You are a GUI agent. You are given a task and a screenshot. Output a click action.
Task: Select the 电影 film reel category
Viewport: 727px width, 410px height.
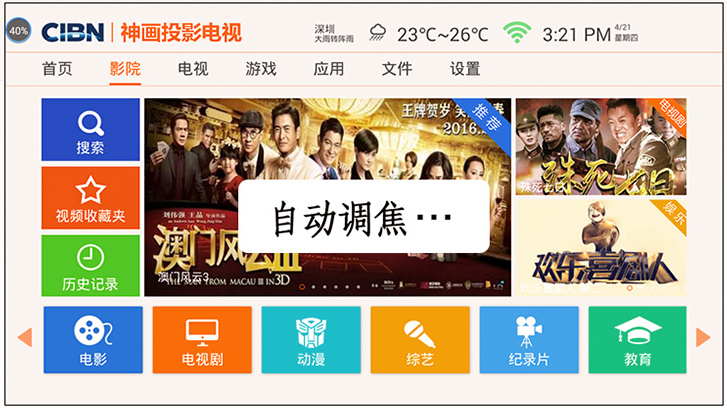pos(93,340)
